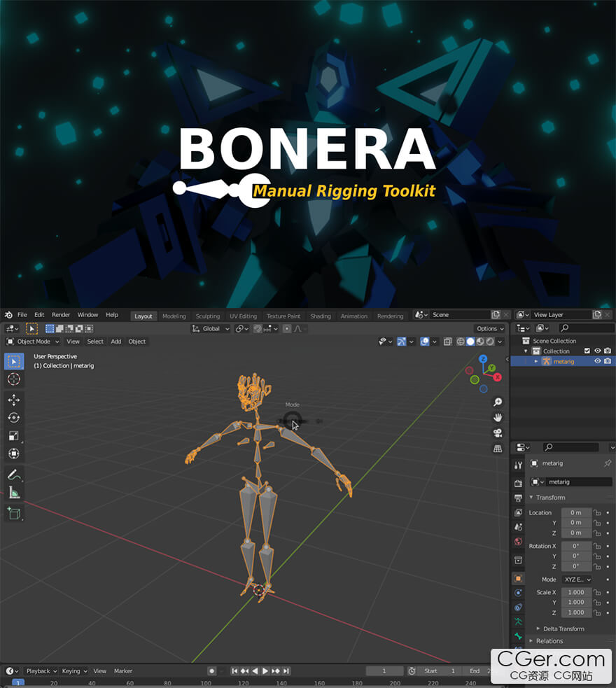Click the Scale Y value field

576,602
